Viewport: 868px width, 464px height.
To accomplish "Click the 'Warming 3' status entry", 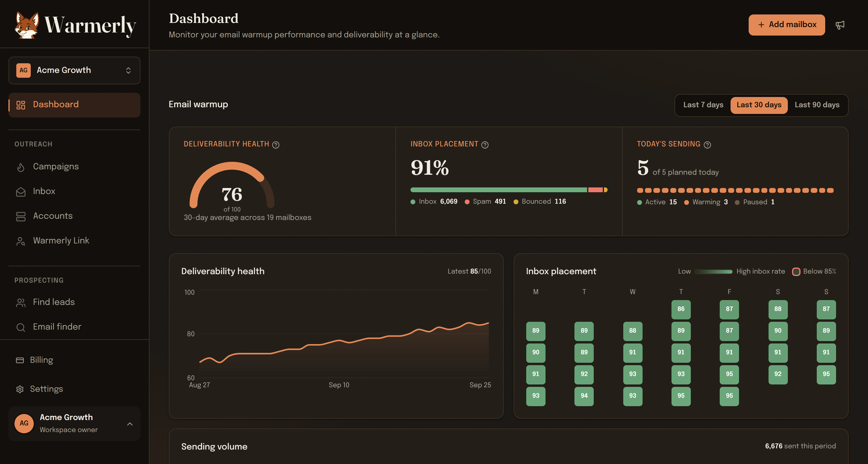I will tap(706, 202).
